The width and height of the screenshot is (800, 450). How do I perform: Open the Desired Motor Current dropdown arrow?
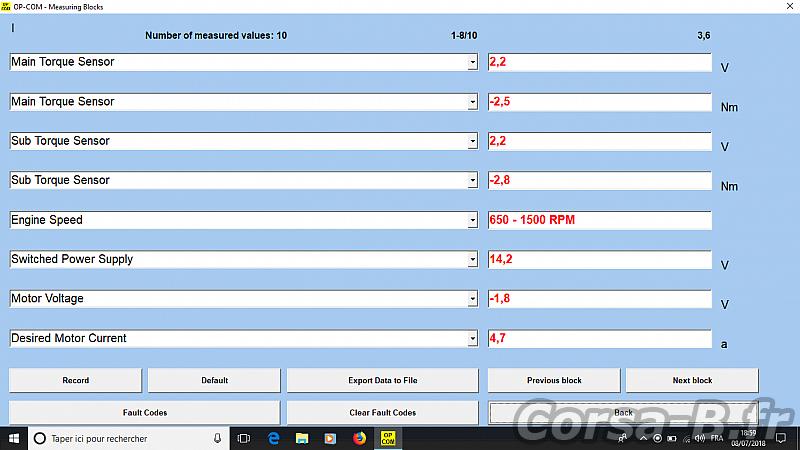[472, 338]
